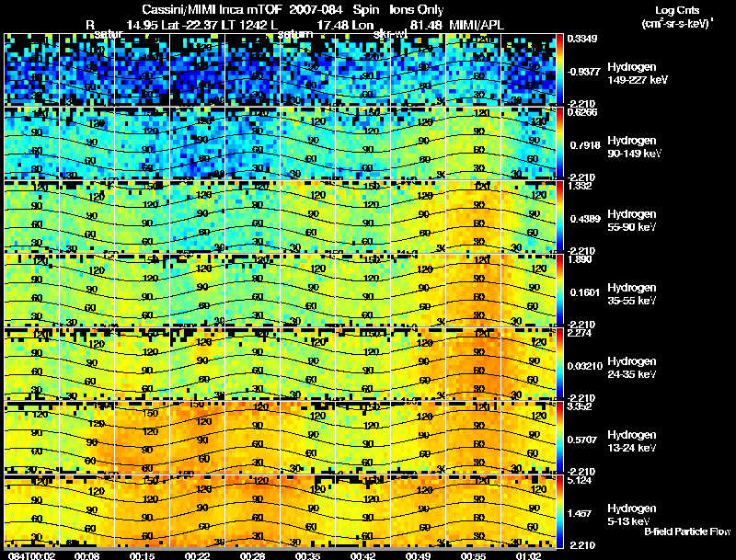736x560 pixels.
Task: Click the color bar beside Hydrogen 24-35 keV
Action: click(x=559, y=364)
